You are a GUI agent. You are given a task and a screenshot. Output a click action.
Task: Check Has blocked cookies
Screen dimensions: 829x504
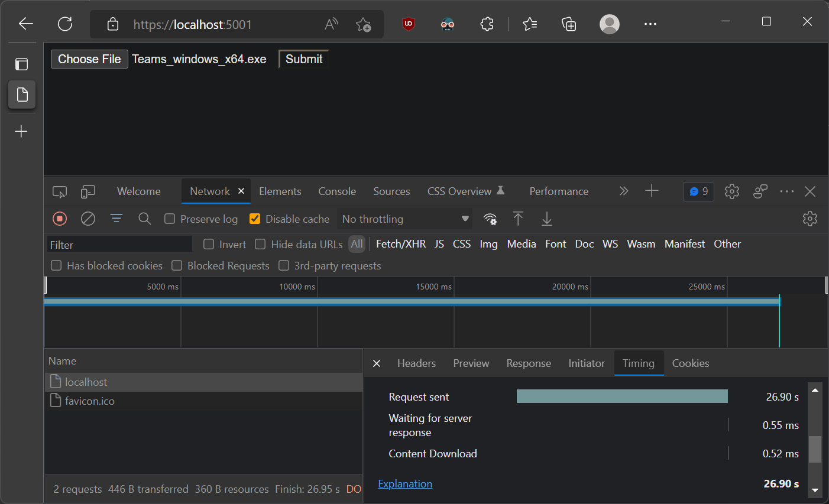pyautogui.click(x=56, y=265)
